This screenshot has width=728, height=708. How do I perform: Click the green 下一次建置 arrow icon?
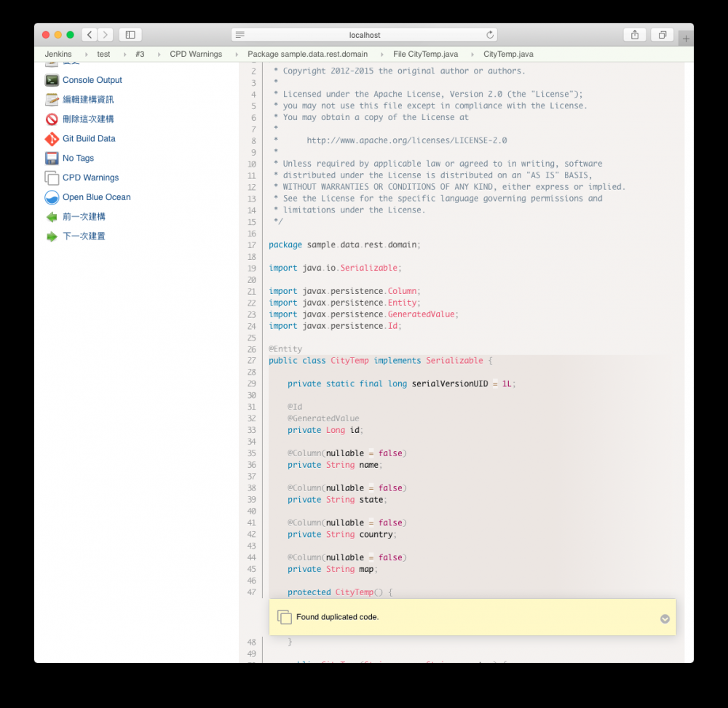(x=52, y=236)
